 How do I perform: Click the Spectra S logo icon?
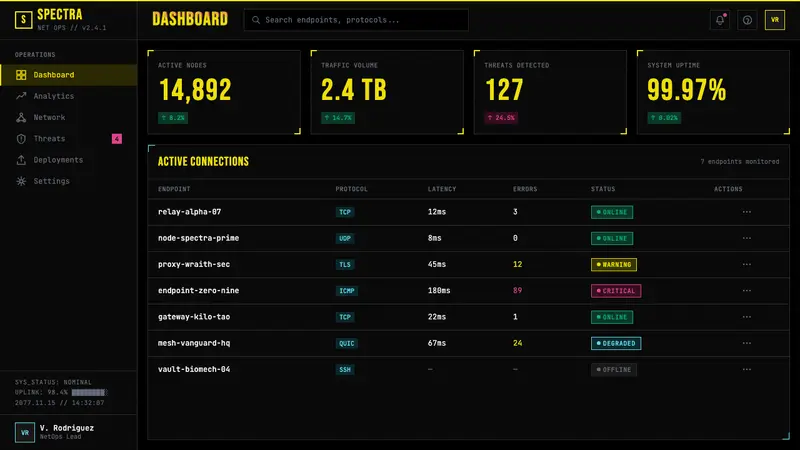[x=23, y=20]
